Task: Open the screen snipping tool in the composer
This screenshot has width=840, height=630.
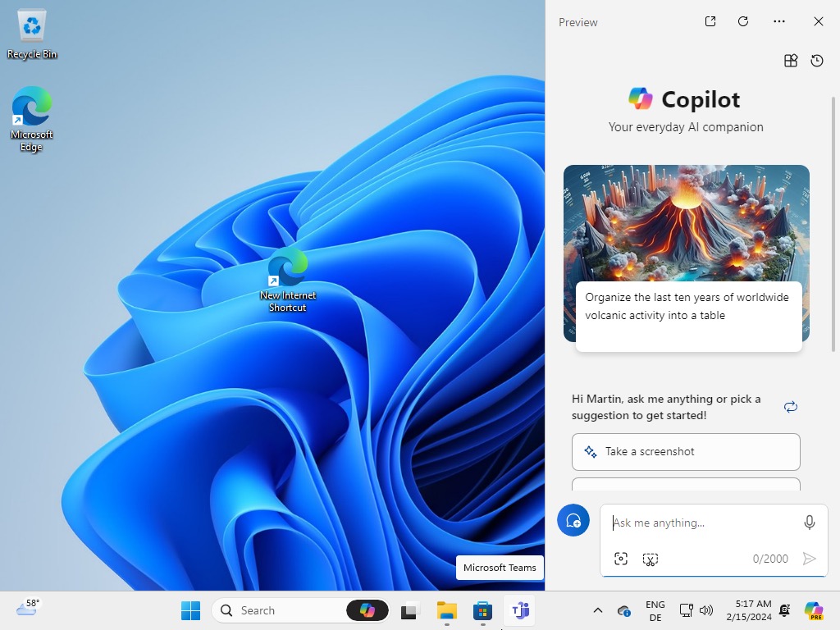Action: [x=651, y=559]
